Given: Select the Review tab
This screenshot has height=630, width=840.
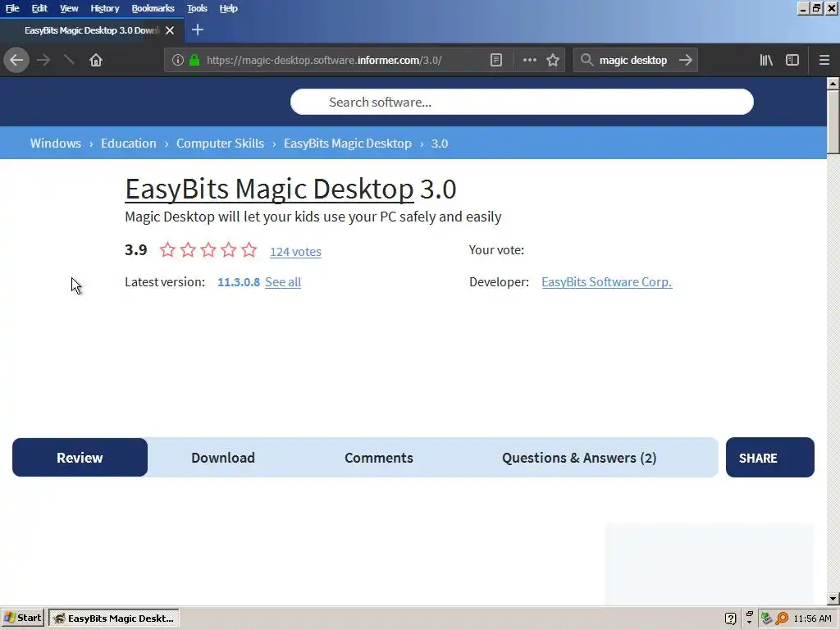Looking at the screenshot, I should point(80,458).
